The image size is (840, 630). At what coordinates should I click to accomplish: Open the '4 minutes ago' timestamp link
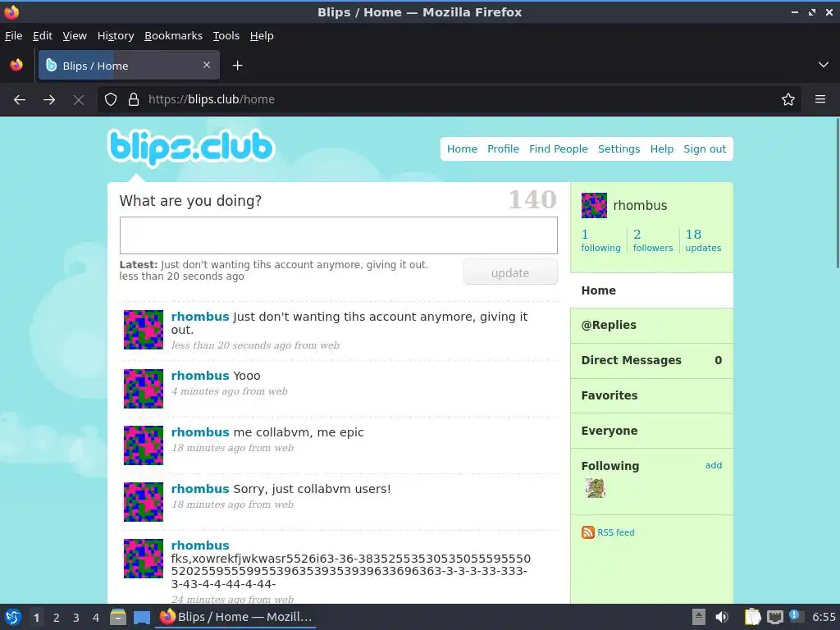click(x=204, y=391)
